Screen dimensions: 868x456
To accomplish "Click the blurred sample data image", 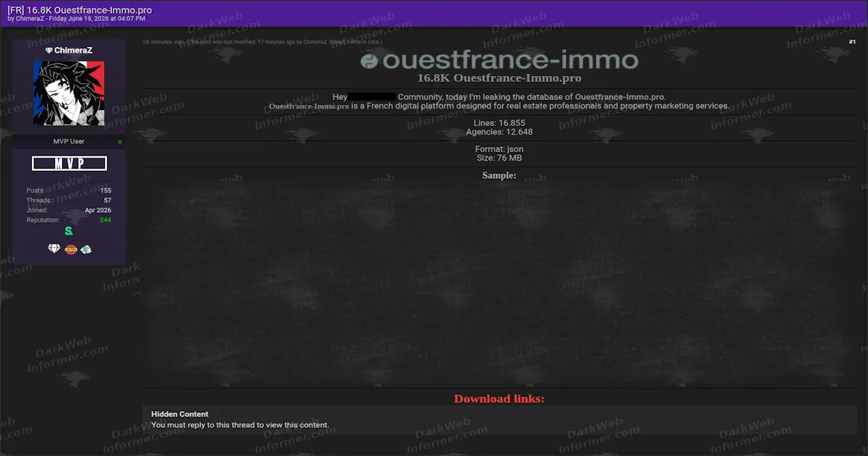I will click(x=499, y=284).
